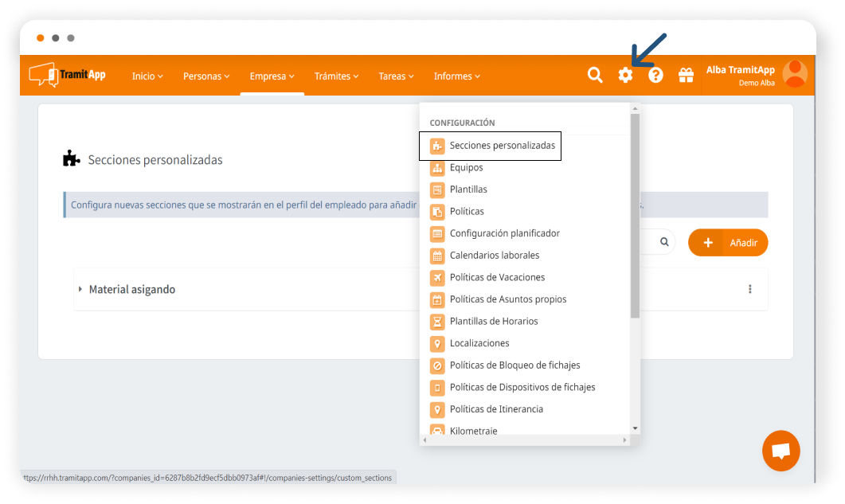
Task: Open the Trámites dropdown menu
Action: pyautogui.click(x=336, y=76)
